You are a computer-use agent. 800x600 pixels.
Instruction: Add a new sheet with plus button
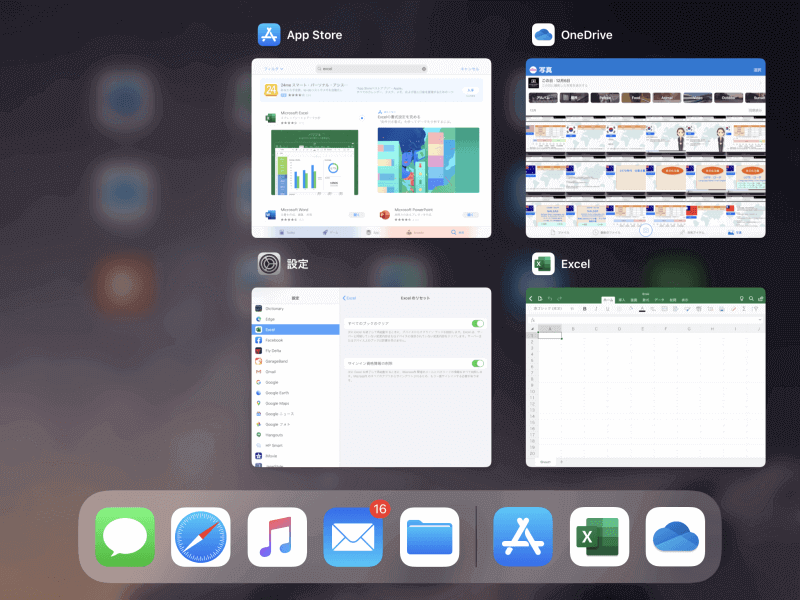coord(562,462)
